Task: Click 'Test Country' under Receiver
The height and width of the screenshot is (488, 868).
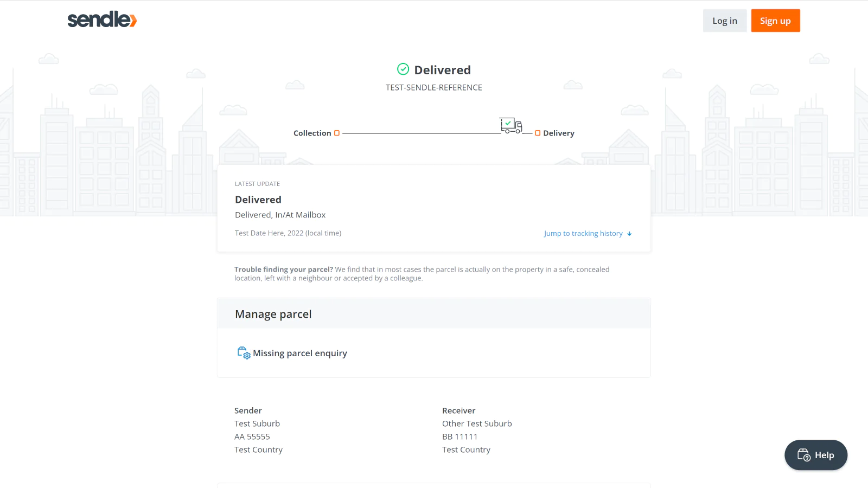Action: point(466,450)
